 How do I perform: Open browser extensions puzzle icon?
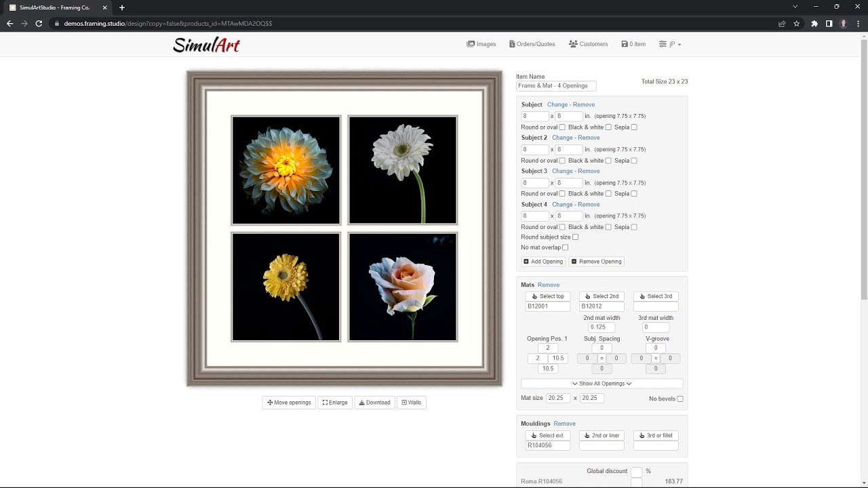[x=814, y=23]
